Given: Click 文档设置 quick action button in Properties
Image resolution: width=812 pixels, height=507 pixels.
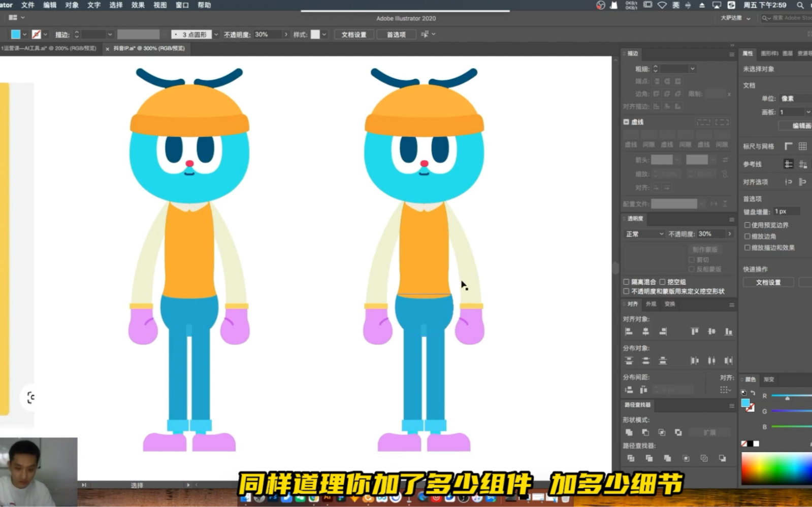Looking at the screenshot, I should pos(768,283).
